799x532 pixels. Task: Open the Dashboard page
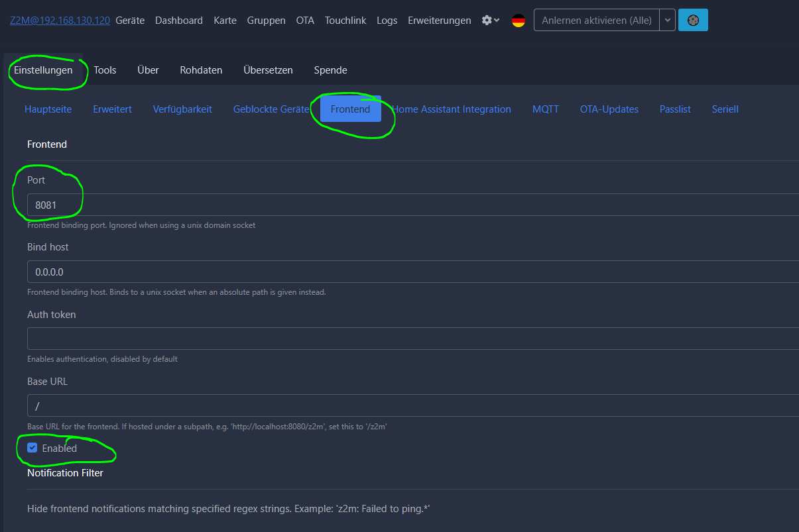tap(179, 21)
